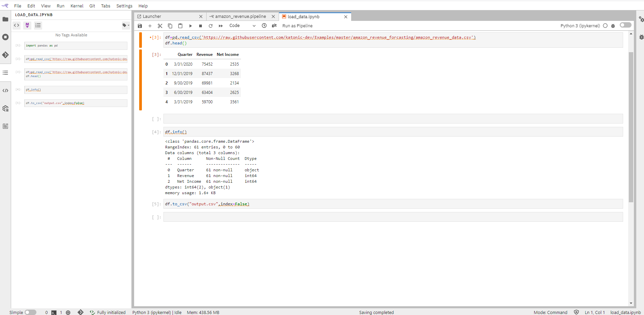The height and width of the screenshot is (315, 644).
Task: Click Python 3 (ipykernel) | Idle status
Action: [x=157, y=312]
